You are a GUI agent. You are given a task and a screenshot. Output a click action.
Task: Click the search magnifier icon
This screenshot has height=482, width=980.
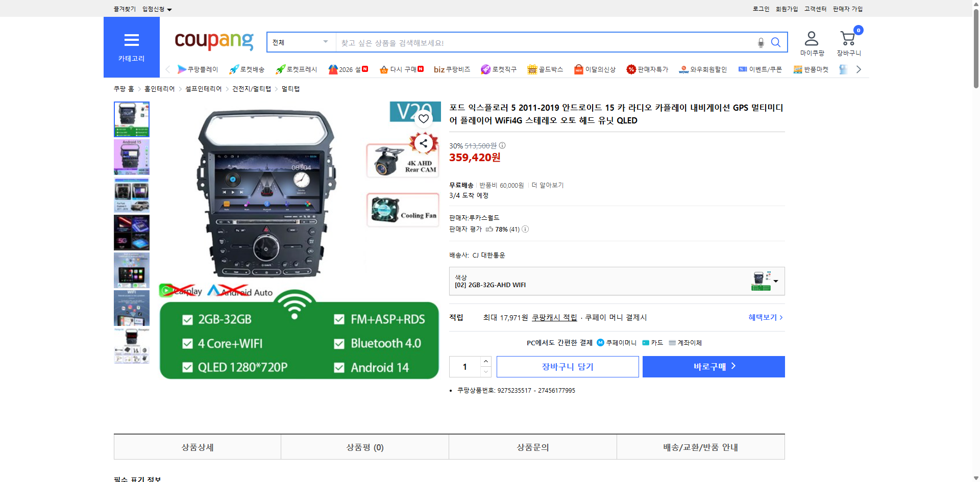[776, 42]
